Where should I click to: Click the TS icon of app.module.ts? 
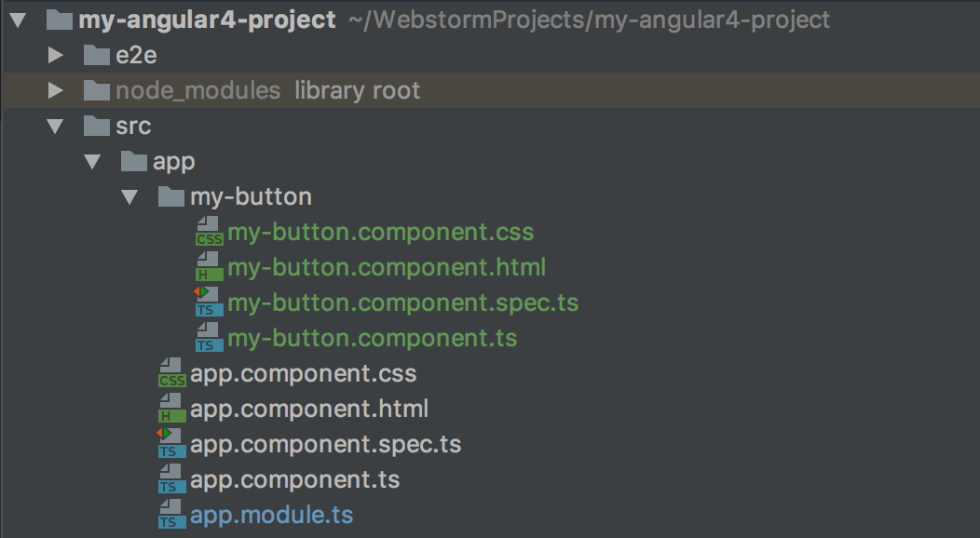(172, 515)
